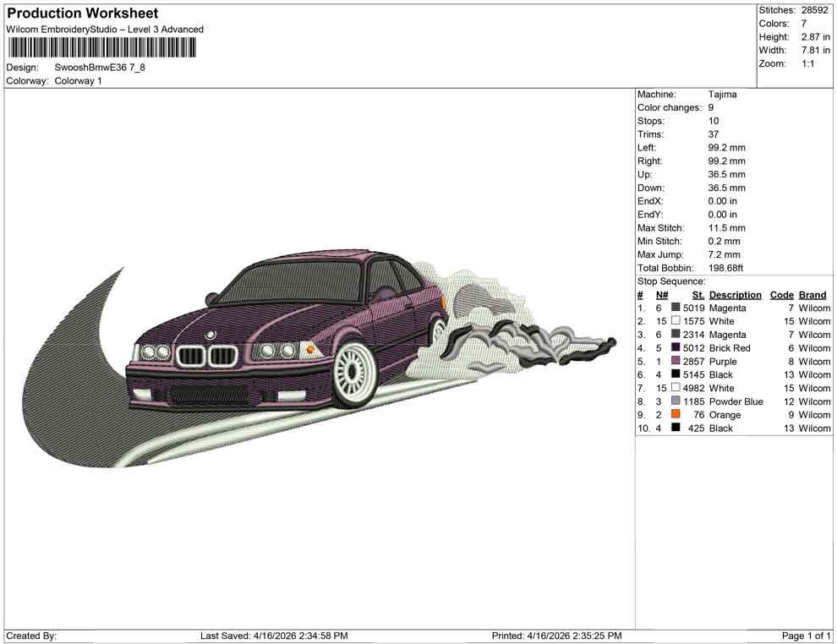Click the Black swatch for thread 425

coord(674,428)
